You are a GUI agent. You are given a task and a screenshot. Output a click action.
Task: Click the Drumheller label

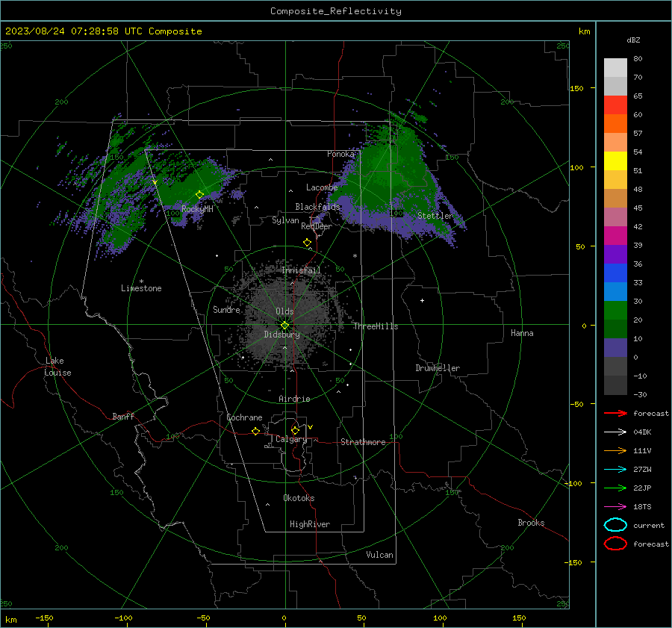pyautogui.click(x=438, y=368)
